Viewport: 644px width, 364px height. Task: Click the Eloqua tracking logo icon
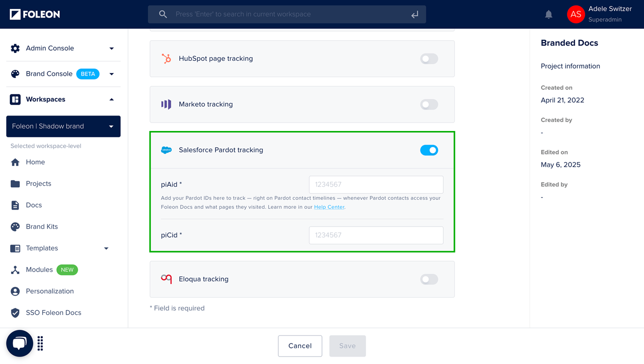tap(167, 279)
